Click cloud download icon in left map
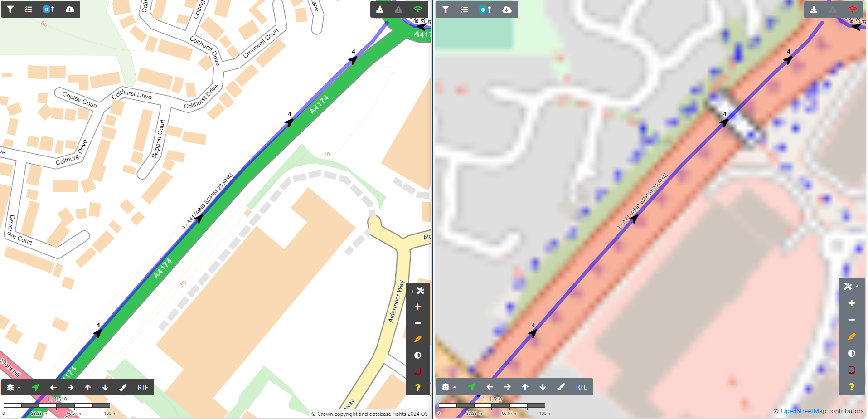868x419 pixels. click(x=70, y=9)
